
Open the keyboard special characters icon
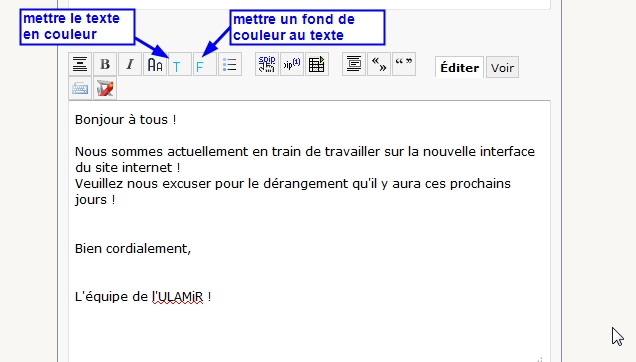click(x=80, y=88)
